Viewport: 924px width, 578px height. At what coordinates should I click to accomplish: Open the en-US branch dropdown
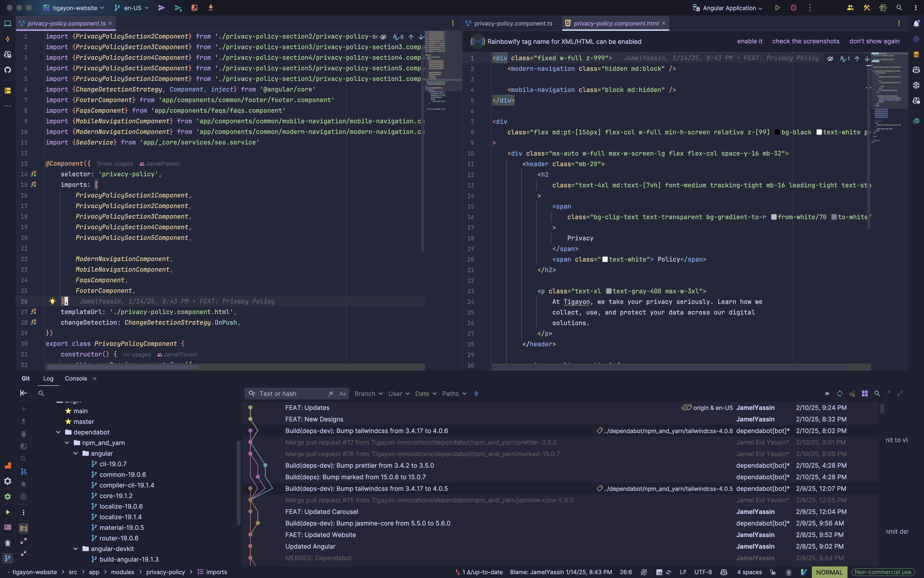[x=132, y=8]
